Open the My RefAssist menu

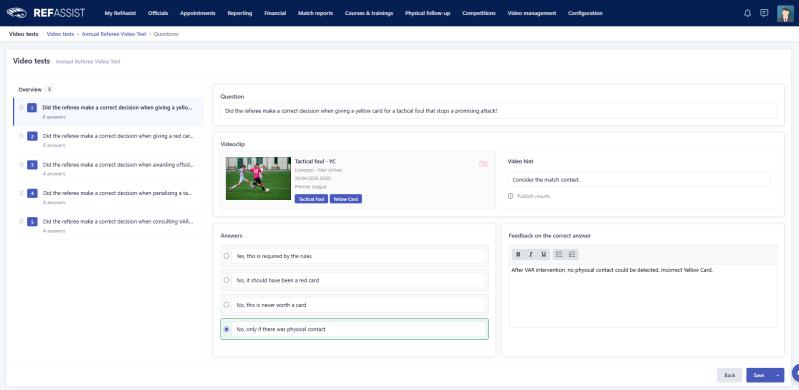click(x=120, y=13)
